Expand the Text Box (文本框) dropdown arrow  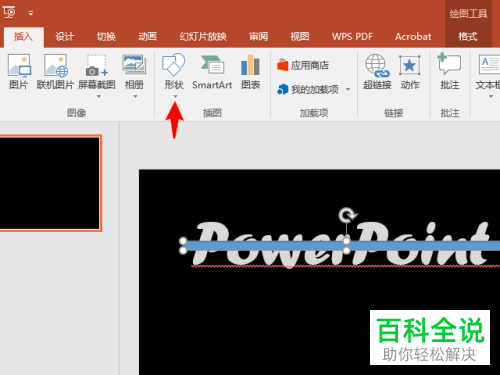pyautogui.click(x=491, y=97)
